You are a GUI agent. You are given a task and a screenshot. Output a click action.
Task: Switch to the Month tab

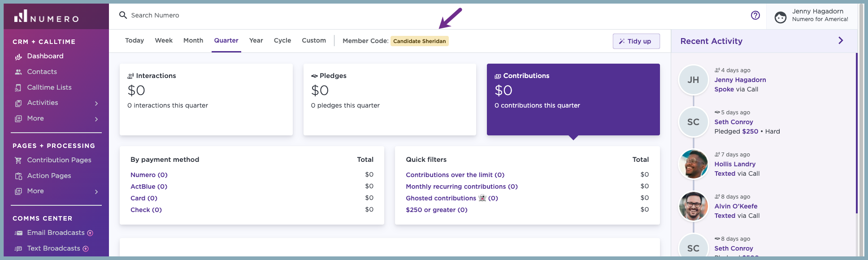pos(193,40)
